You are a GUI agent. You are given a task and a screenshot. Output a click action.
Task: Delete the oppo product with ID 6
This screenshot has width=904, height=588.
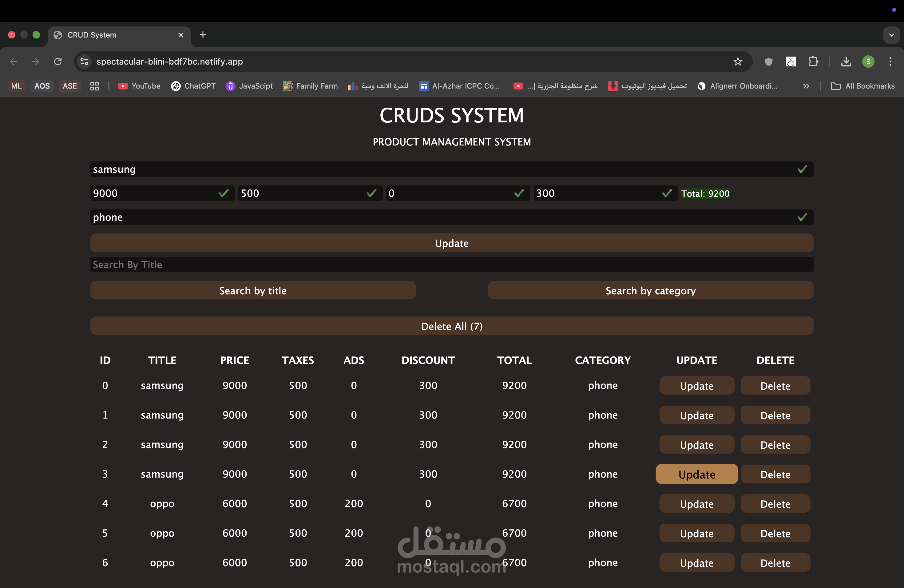click(775, 563)
